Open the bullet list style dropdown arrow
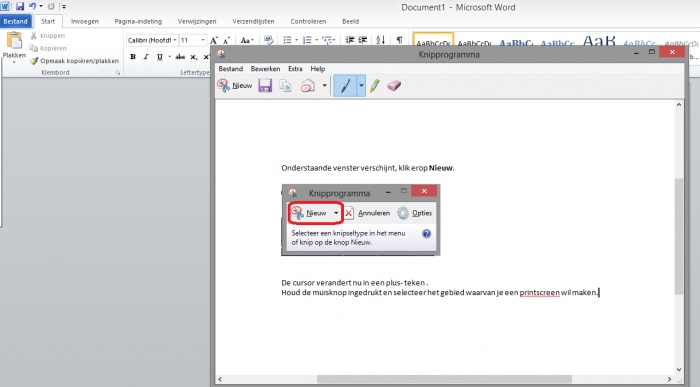Viewport: 700px width, 387px height. 296,40
